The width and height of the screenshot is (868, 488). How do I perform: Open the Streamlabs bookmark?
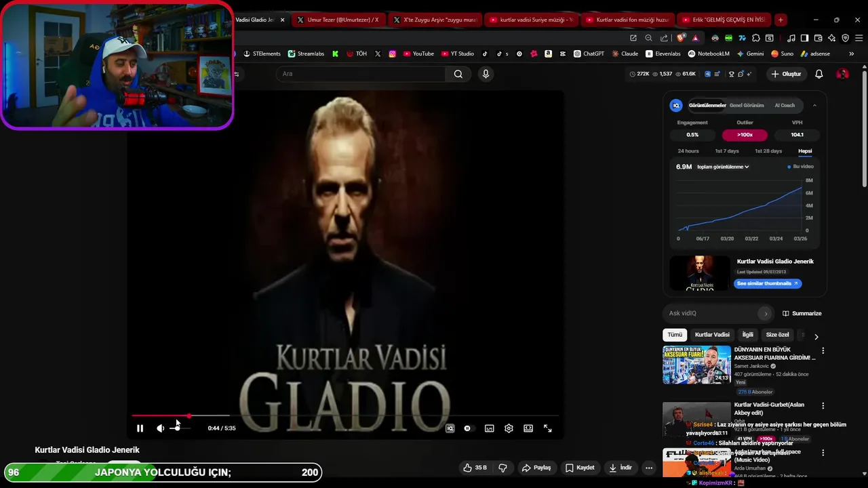306,54
